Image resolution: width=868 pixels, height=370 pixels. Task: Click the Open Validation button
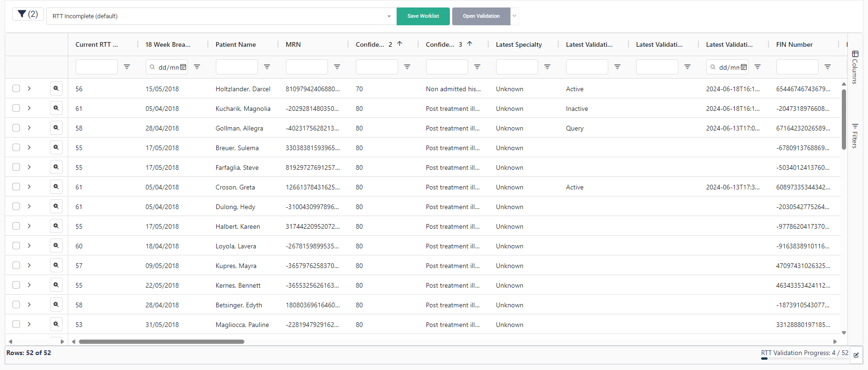[x=481, y=16]
